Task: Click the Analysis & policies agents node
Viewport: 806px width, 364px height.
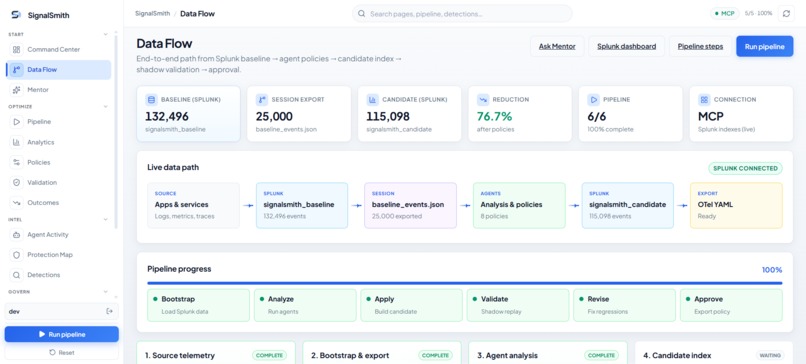Action: pyautogui.click(x=519, y=205)
